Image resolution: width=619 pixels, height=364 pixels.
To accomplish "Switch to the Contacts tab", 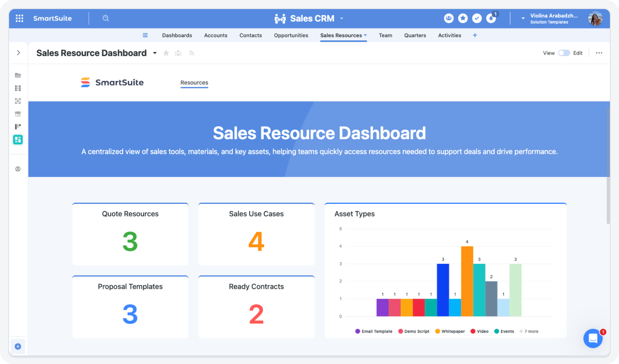I will (250, 35).
